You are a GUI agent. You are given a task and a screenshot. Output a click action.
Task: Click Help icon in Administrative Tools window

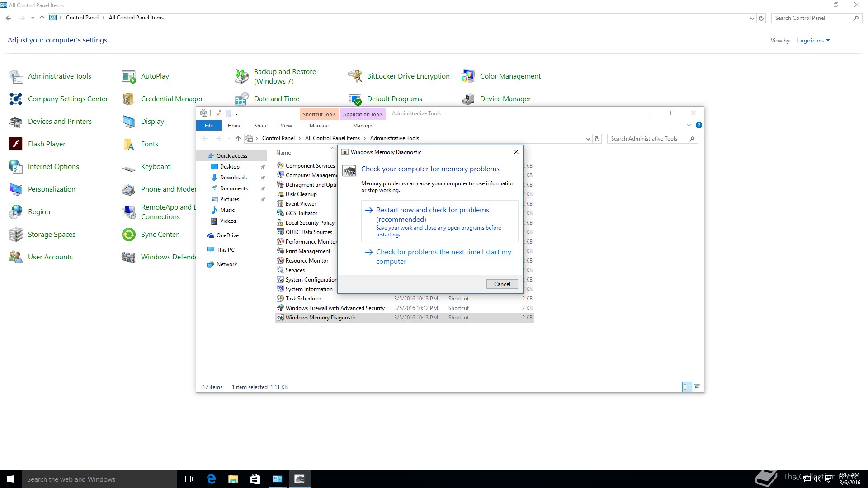coord(698,125)
